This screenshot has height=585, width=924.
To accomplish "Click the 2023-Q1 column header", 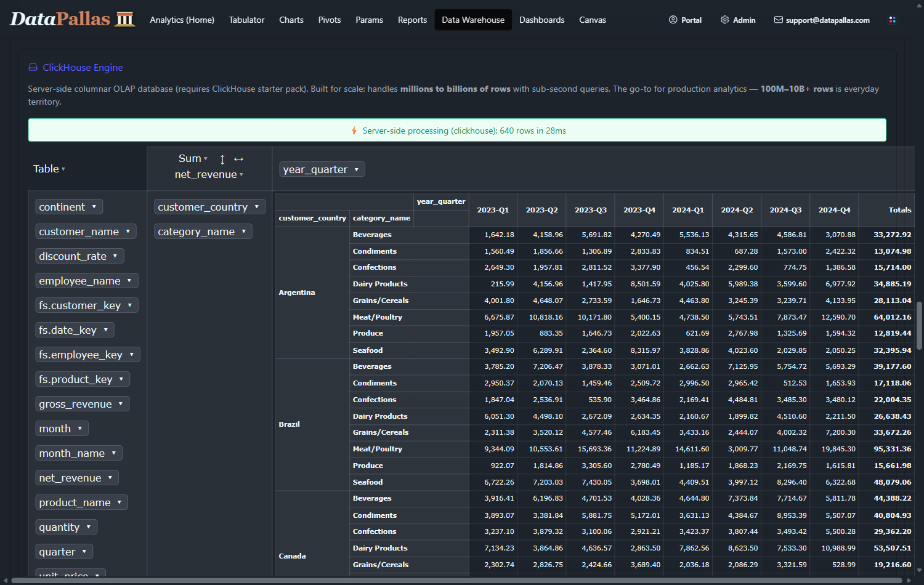I will tap(493, 210).
